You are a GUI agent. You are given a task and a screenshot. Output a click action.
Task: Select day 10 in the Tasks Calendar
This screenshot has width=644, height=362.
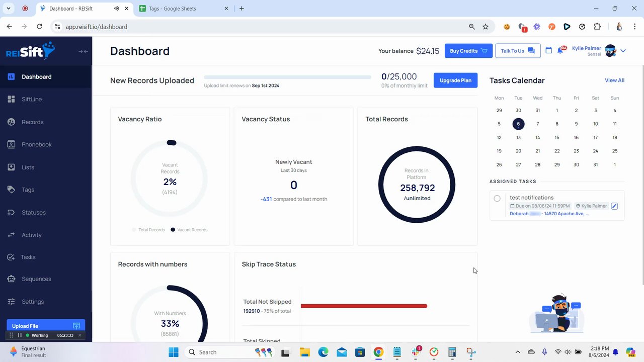[595, 124]
